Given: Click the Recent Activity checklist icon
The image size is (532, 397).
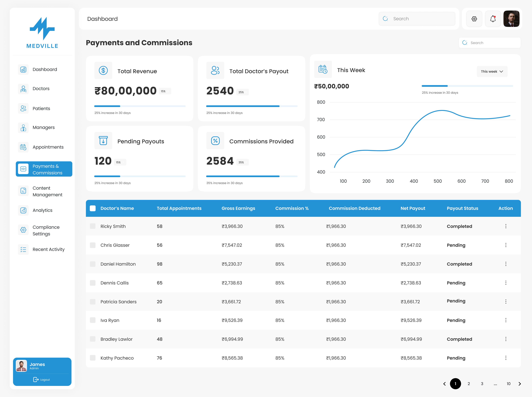Looking at the screenshot, I should (23, 250).
